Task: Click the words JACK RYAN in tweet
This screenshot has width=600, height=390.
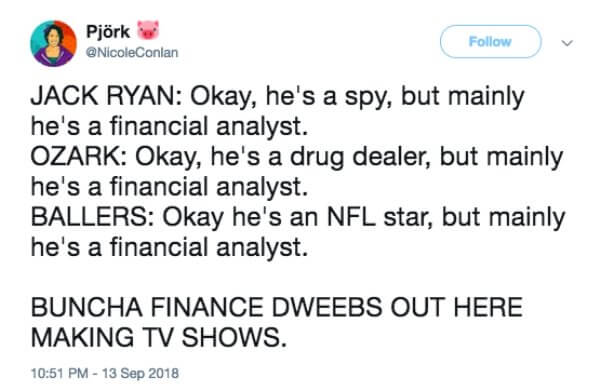Action: tap(103, 96)
